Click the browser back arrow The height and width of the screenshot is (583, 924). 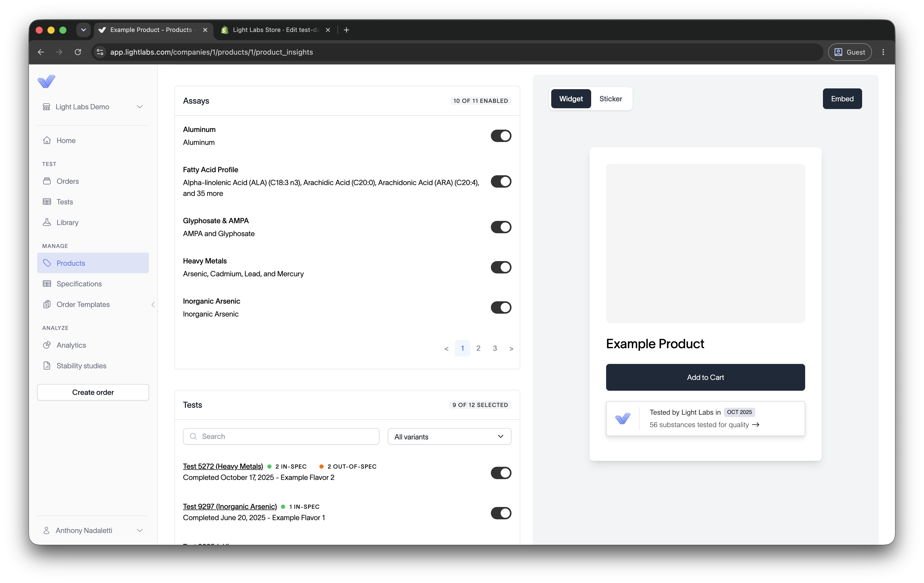(41, 52)
